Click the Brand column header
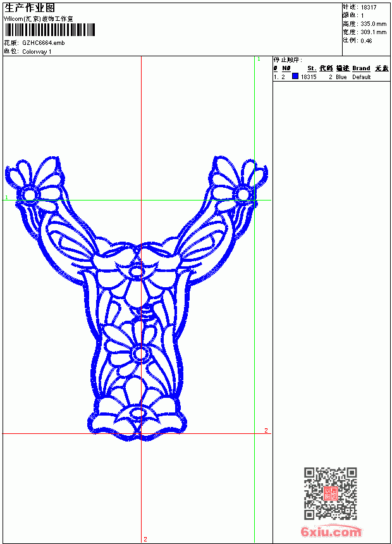The width and height of the screenshot is (392, 544). coord(361,68)
